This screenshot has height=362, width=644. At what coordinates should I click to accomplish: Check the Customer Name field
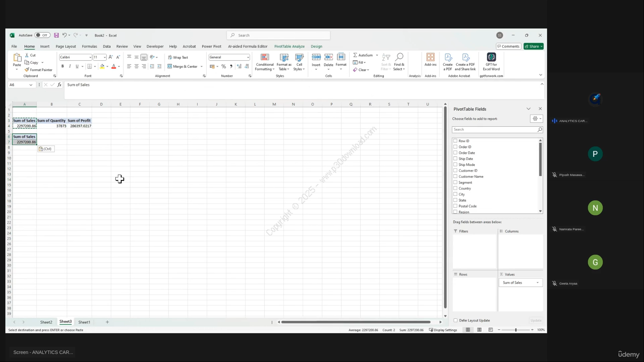tap(455, 176)
